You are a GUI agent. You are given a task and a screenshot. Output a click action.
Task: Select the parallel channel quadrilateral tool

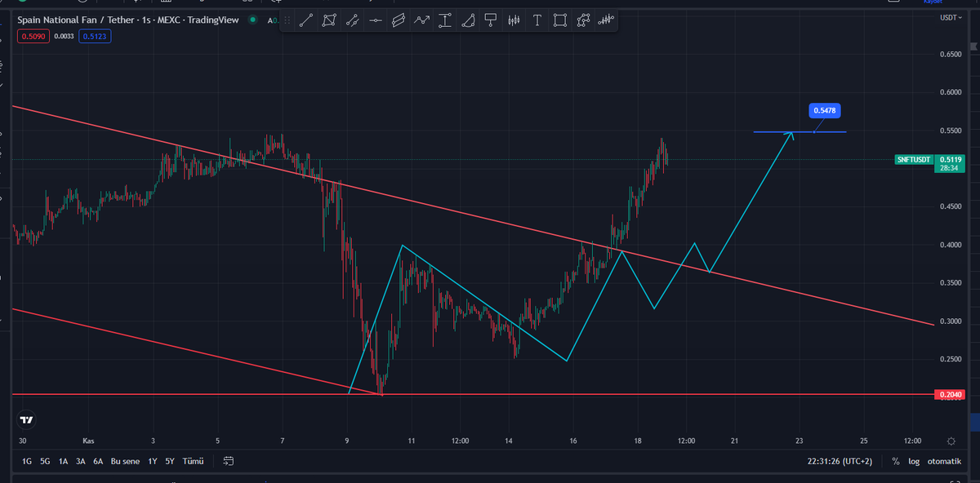329,20
